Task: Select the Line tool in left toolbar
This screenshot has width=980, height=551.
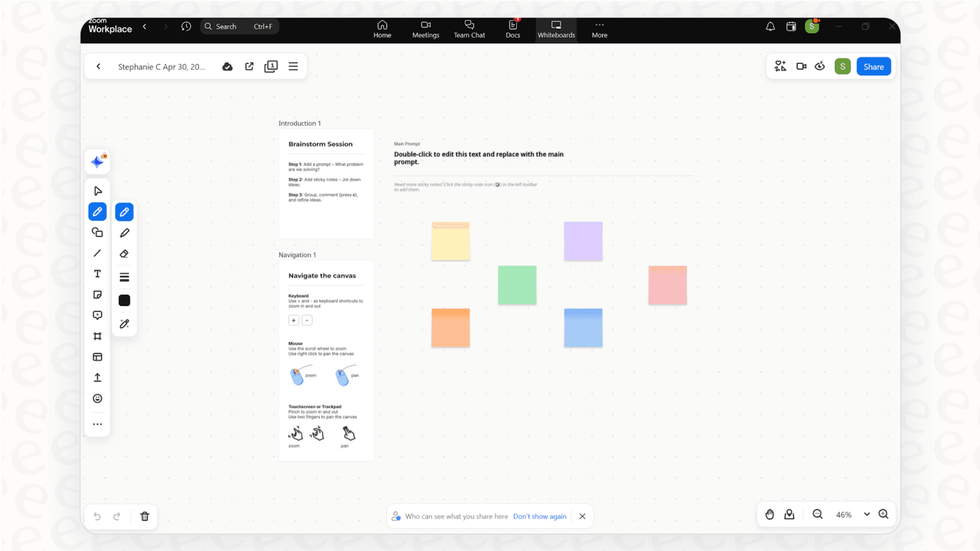Action: click(x=97, y=253)
